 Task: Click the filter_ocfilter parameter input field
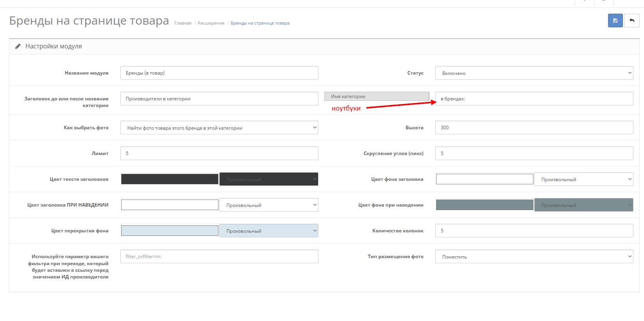tap(219, 257)
